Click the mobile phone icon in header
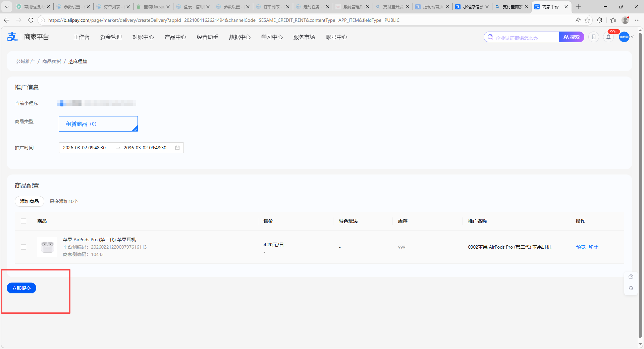This screenshot has width=644, height=349. 593,37
